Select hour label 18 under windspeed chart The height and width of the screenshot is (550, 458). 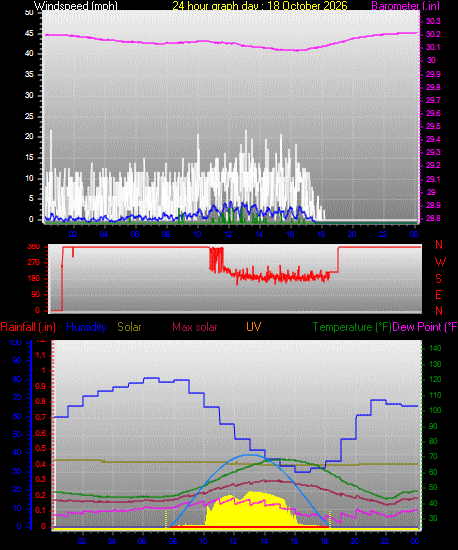[x=321, y=234]
